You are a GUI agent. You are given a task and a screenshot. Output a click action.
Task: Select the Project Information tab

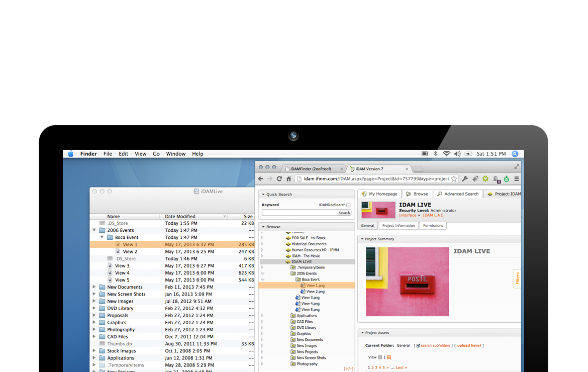[399, 226]
